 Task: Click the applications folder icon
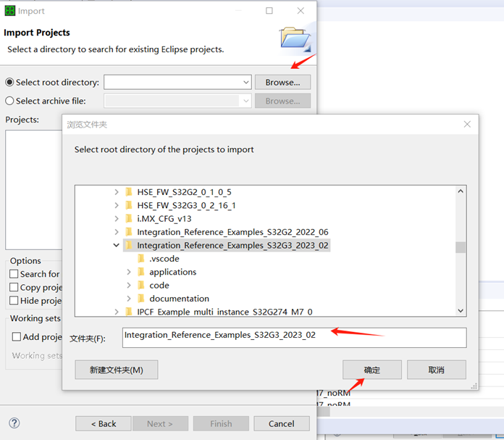click(140, 272)
